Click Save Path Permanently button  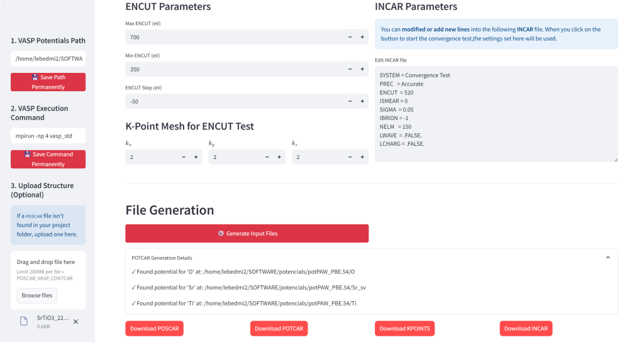[x=48, y=82]
